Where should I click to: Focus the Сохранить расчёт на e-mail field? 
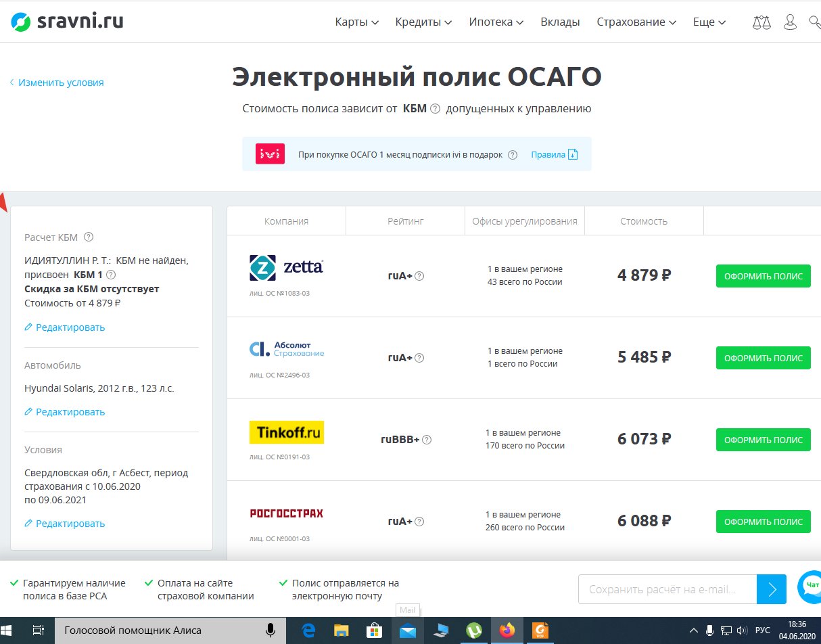click(667, 589)
